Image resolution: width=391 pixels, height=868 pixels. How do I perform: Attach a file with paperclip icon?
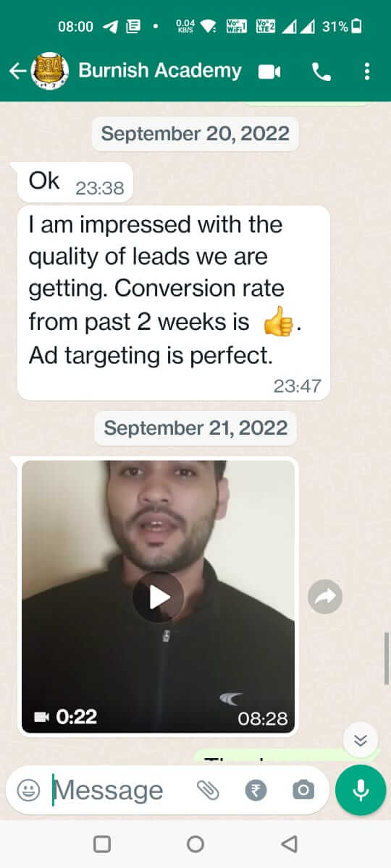(209, 791)
